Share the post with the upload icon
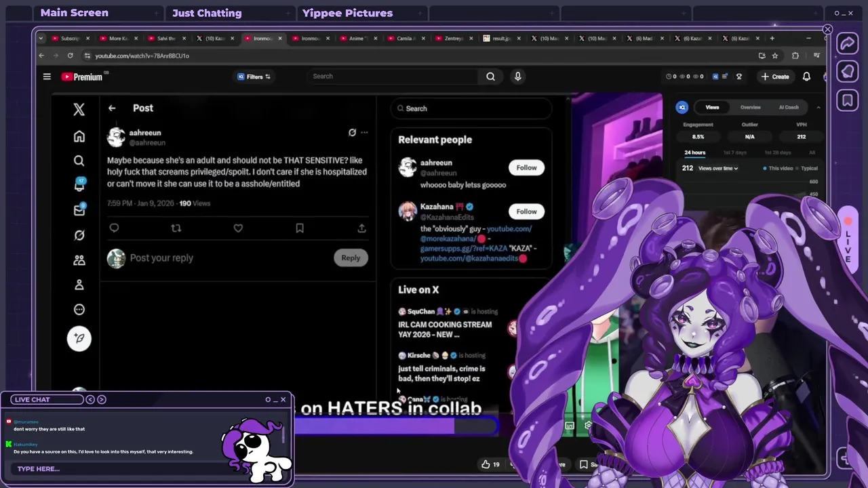868x488 pixels. (x=361, y=228)
